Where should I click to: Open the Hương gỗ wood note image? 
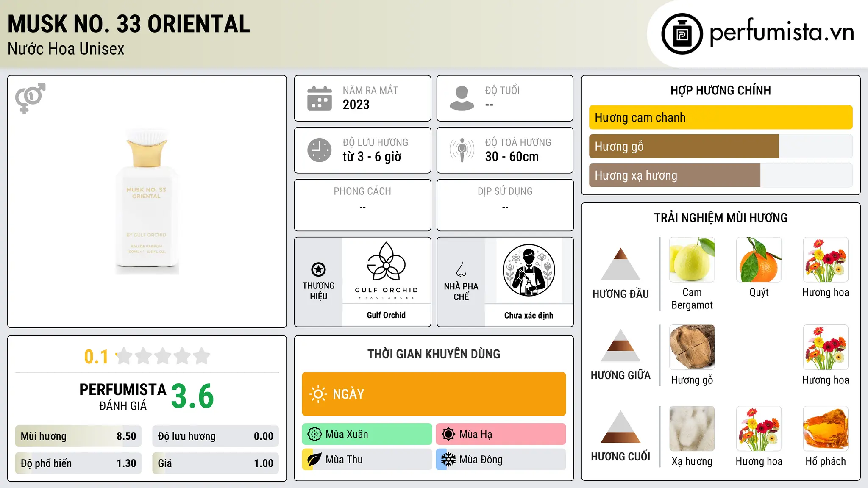[x=692, y=347]
